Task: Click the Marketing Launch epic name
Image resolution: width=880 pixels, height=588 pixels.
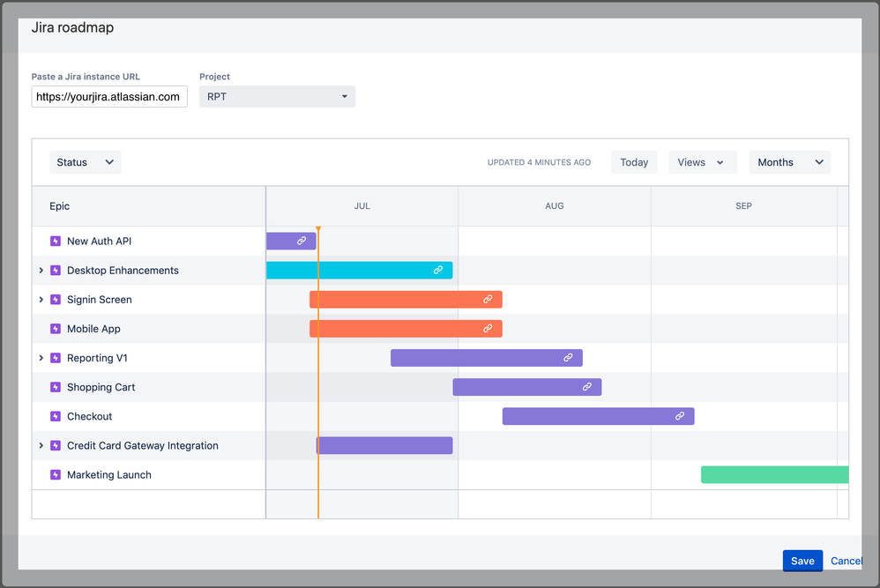Action: pyautogui.click(x=109, y=474)
